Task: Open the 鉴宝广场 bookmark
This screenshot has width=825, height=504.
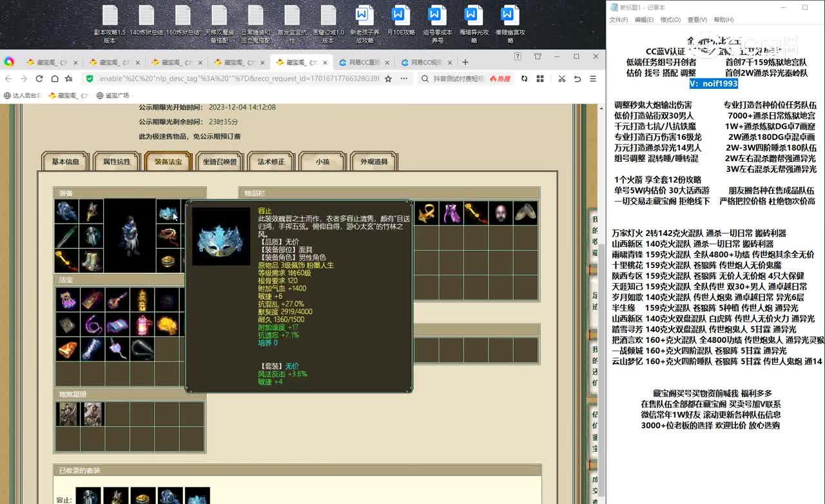Action: [x=113, y=95]
